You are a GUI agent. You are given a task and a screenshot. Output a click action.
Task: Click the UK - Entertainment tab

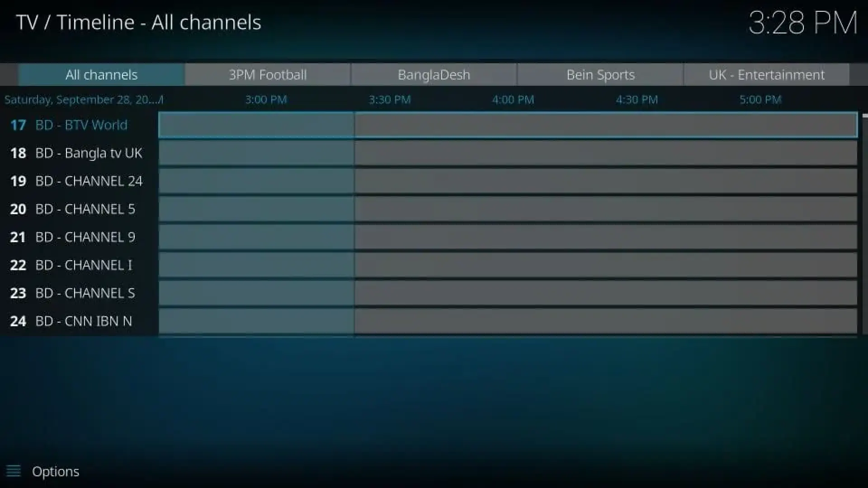click(x=766, y=75)
